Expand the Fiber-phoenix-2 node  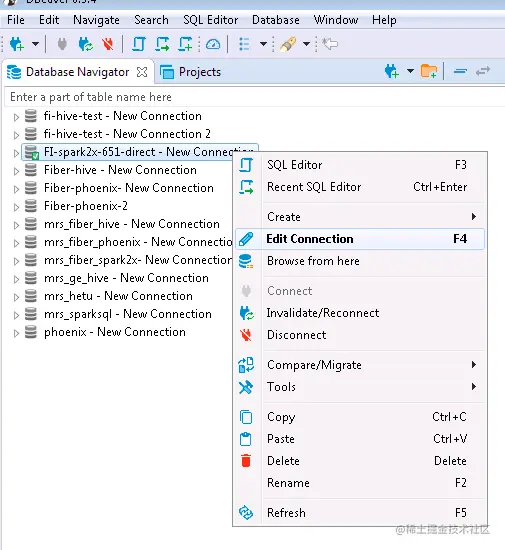[16, 207]
